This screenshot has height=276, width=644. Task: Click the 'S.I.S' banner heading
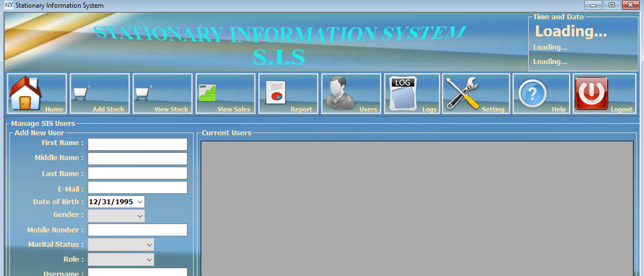tap(280, 57)
